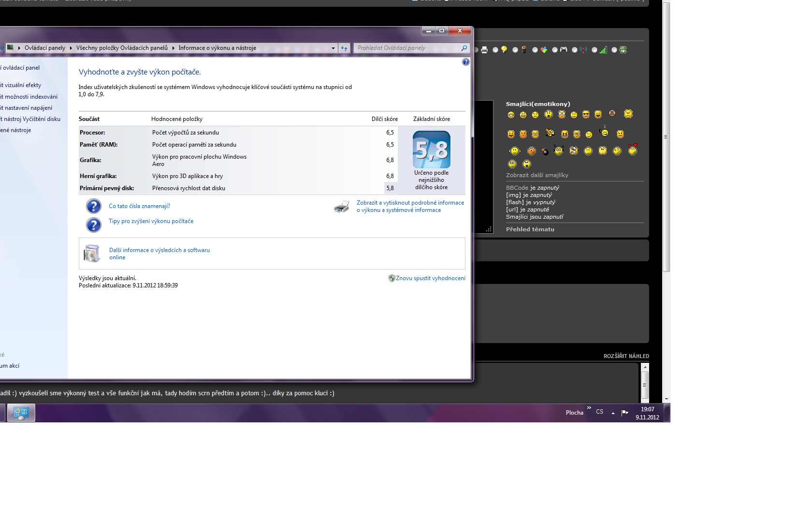The height and width of the screenshot is (508, 812).
Task: Click the pinned Control Panel taskbar button
Action: coord(21,413)
